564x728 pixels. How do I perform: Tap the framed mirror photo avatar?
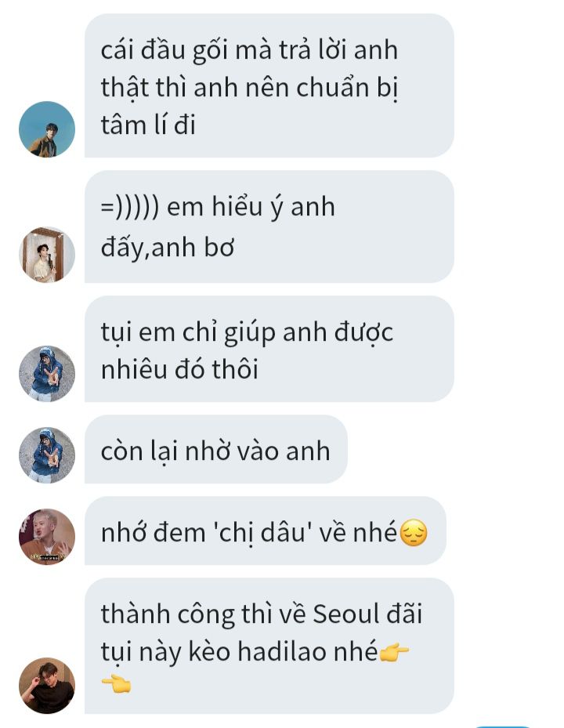tap(47, 255)
